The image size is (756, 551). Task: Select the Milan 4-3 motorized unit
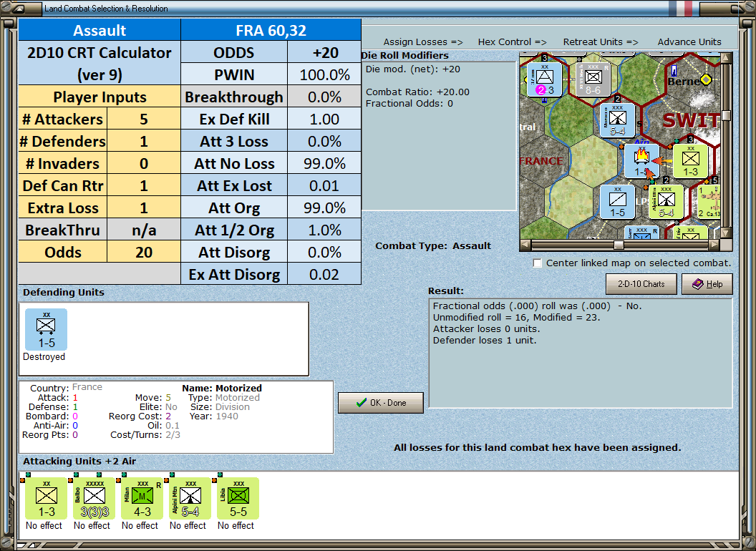(x=142, y=499)
